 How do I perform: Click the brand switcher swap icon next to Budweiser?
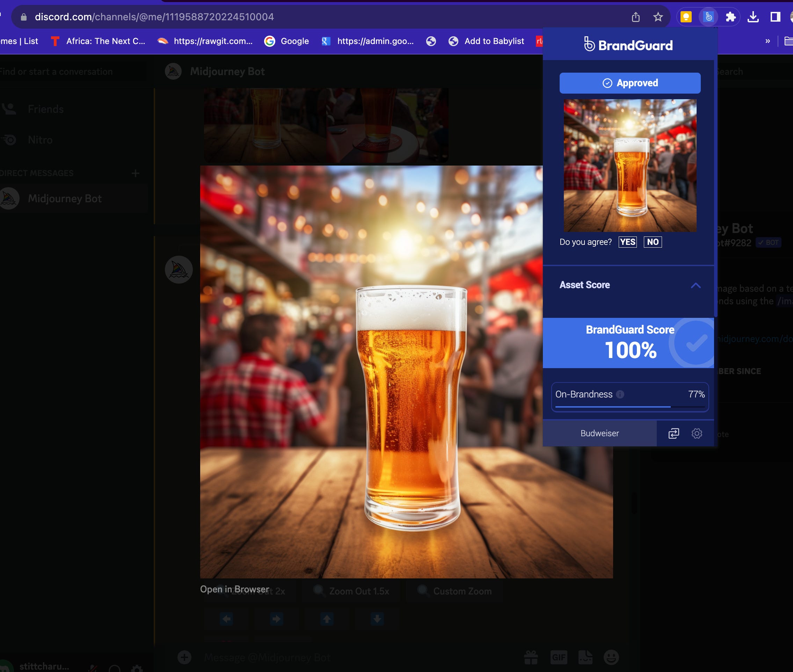(x=674, y=433)
